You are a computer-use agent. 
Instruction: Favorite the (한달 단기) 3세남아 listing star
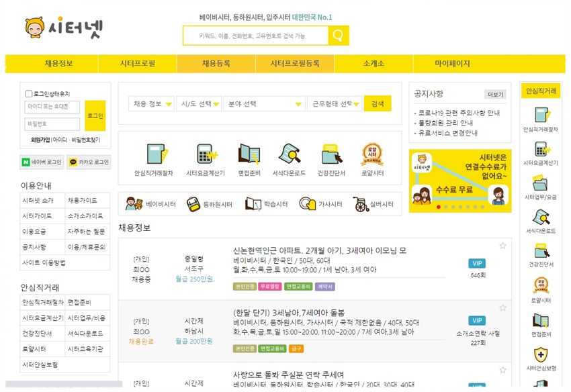[x=503, y=308]
